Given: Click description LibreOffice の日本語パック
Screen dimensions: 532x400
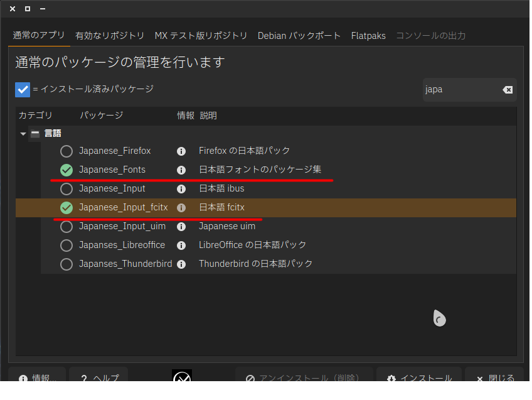Looking at the screenshot, I should [x=252, y=245].
